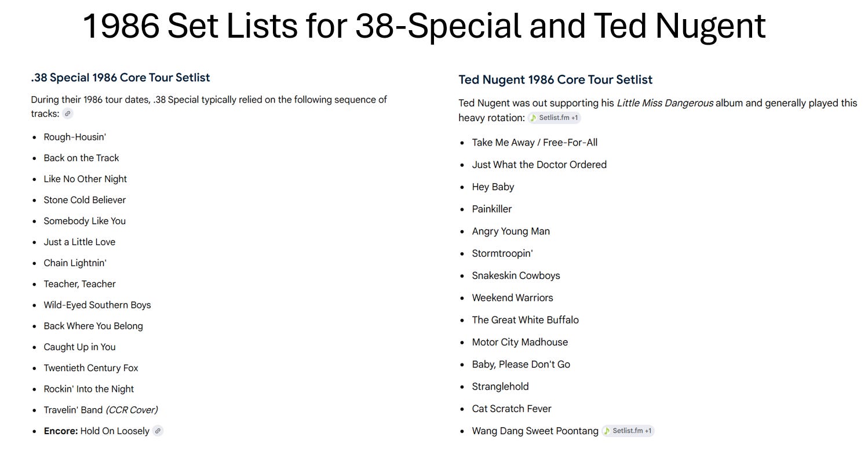Image resolution: width=868 pixels, height=451 pixels.
Task: Click Wild-Eyed Southern Boys entry
Action: [97, 305]
